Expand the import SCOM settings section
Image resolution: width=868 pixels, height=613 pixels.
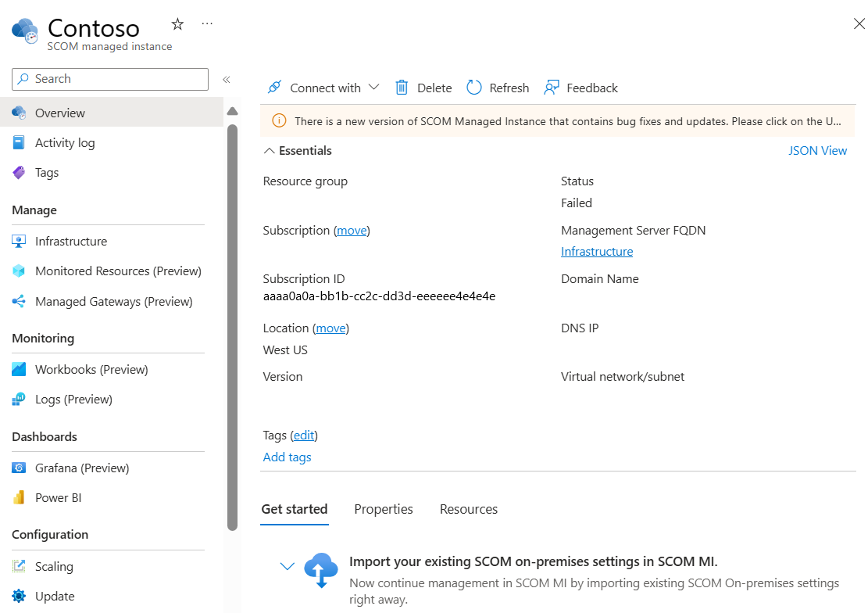click(x=287, y=565)
